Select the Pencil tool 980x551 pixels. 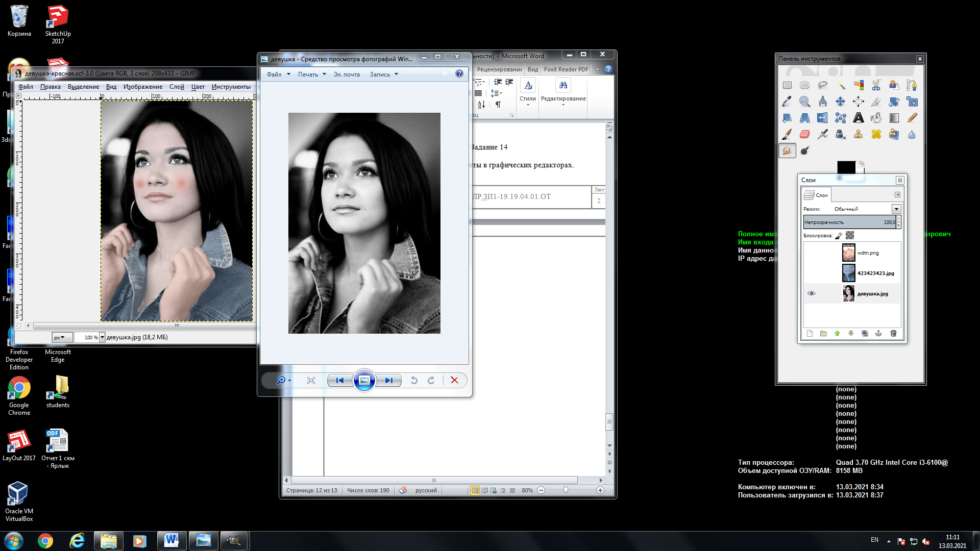pyautogui.click(x=912, y=118)
